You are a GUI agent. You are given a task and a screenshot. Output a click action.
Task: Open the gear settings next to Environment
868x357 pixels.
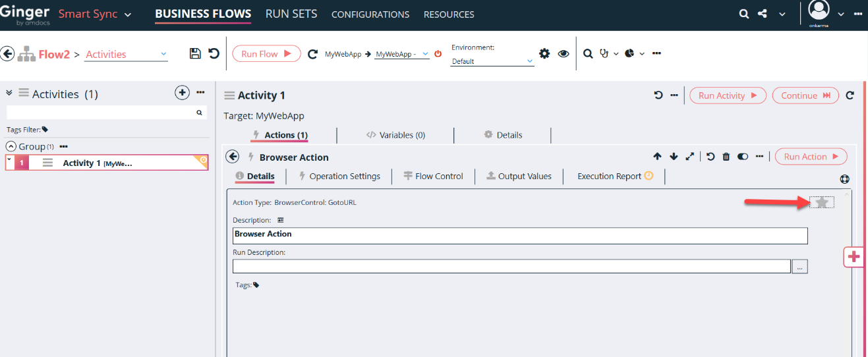(x=544, y=54)
